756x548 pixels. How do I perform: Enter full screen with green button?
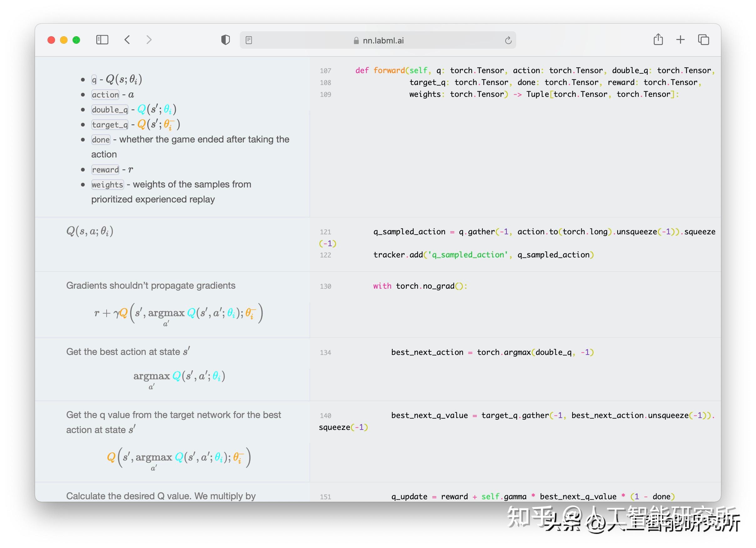click(x=76, y=40)
